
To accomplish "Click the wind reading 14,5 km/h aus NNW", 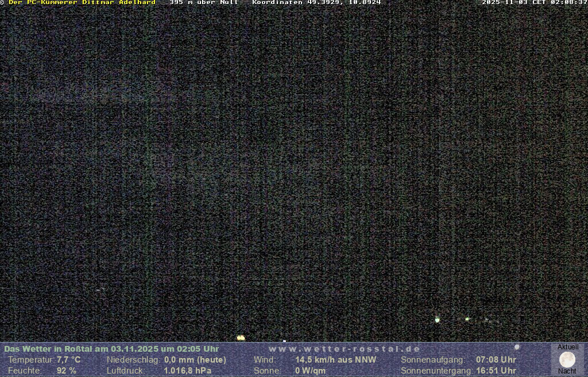I will [336, 360].
